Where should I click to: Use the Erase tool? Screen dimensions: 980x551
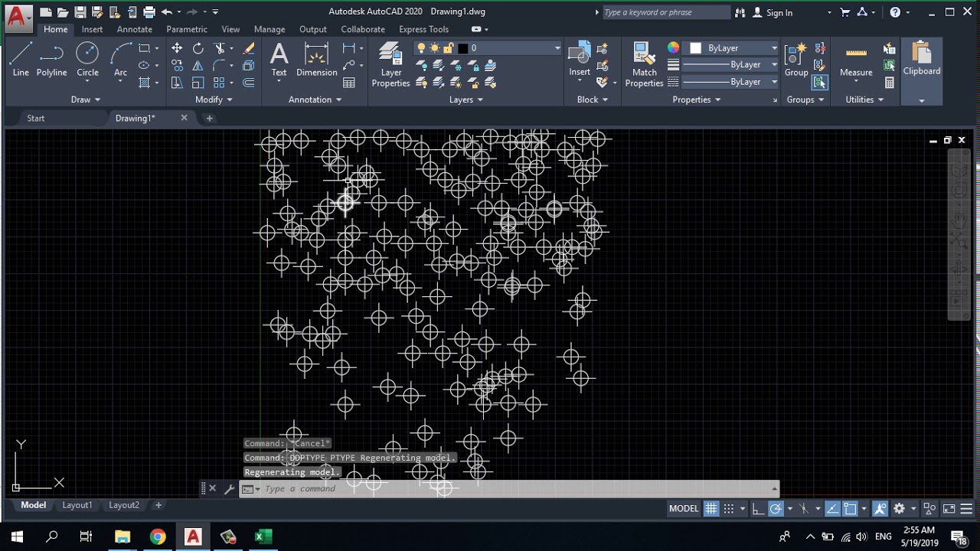[249, 48]
